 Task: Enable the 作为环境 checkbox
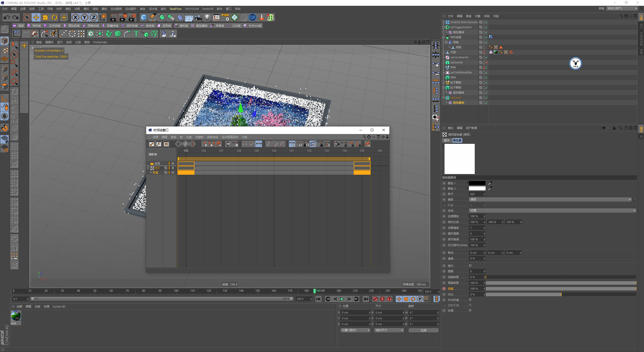[x=470, y=300]
